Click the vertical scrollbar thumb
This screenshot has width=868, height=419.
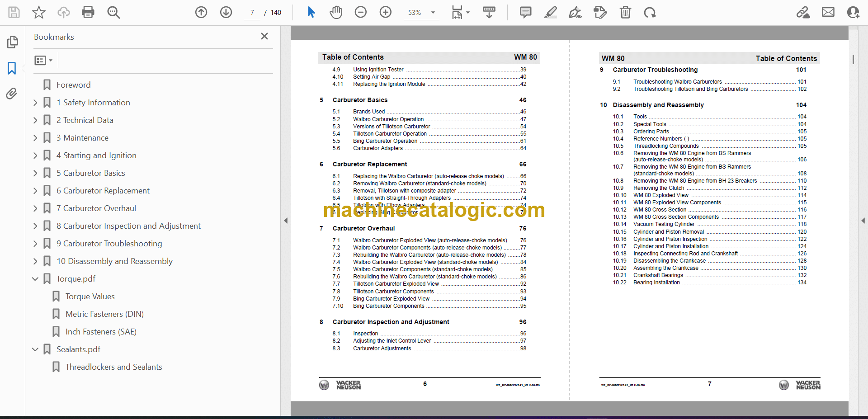[x=853, y=59]
